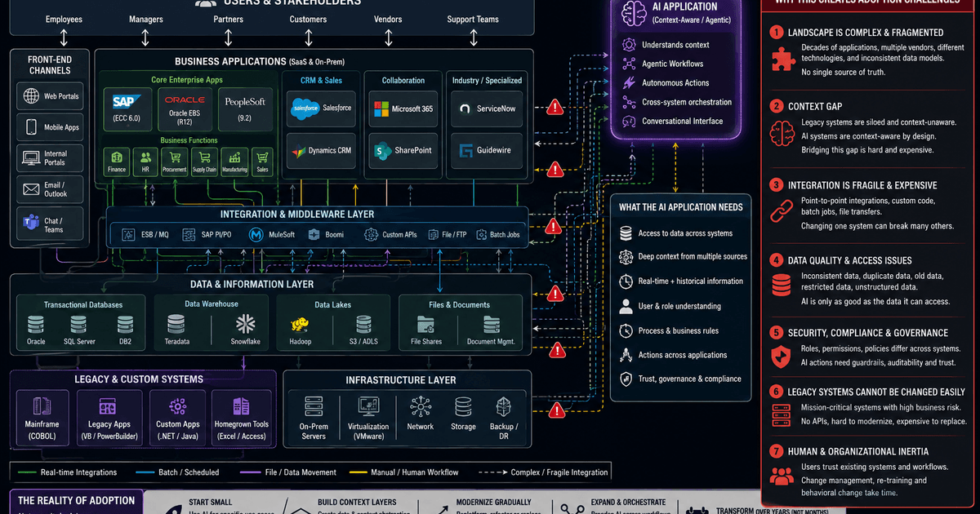
Task: Click the Snowflake logo
Action: point(245,323)
